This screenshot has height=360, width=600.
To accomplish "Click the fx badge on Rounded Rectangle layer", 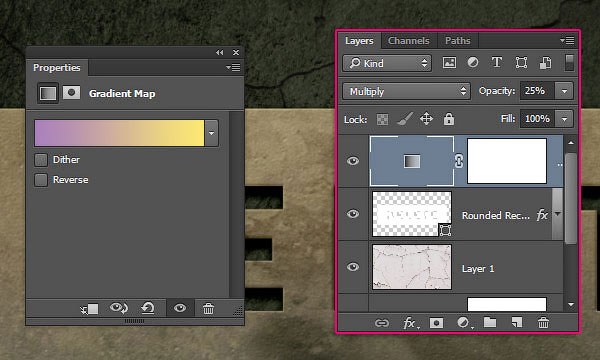I will (x=542, y=215).
